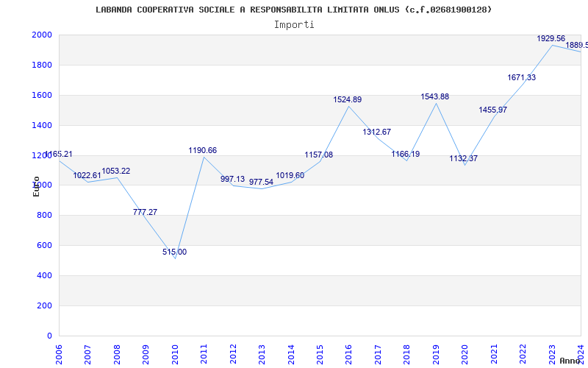Select the data label 977.54
Viewport: 588px width, 368px height.
(262, 182)
